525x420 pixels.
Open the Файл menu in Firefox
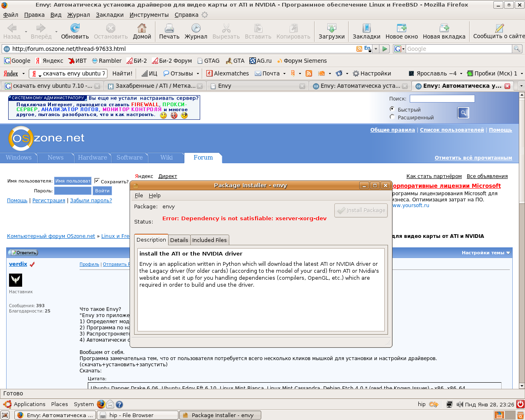point(11,15)
